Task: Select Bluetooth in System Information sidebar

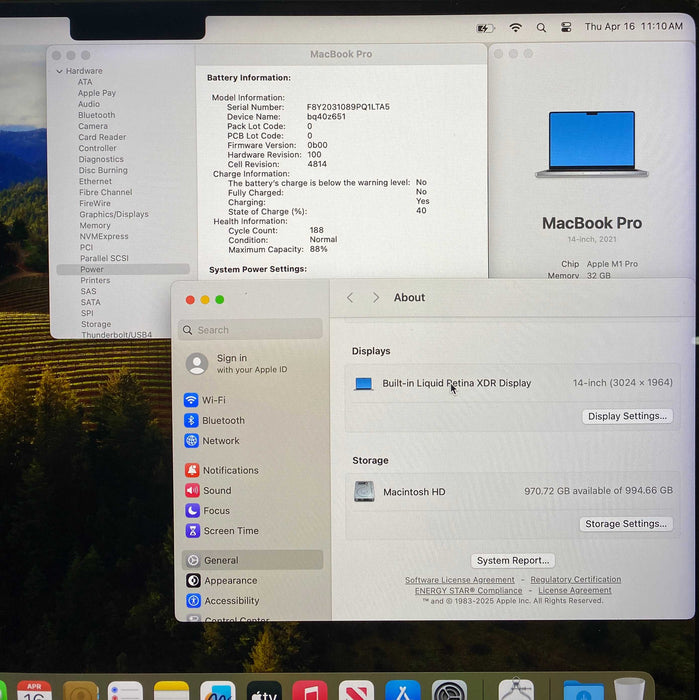Action: pos(96,115)
